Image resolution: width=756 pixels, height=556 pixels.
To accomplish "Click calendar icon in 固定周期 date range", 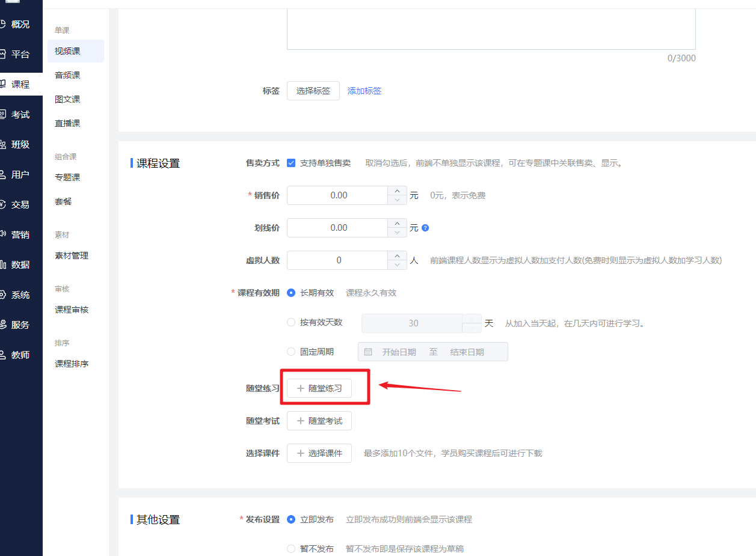I will pos(368,352).
